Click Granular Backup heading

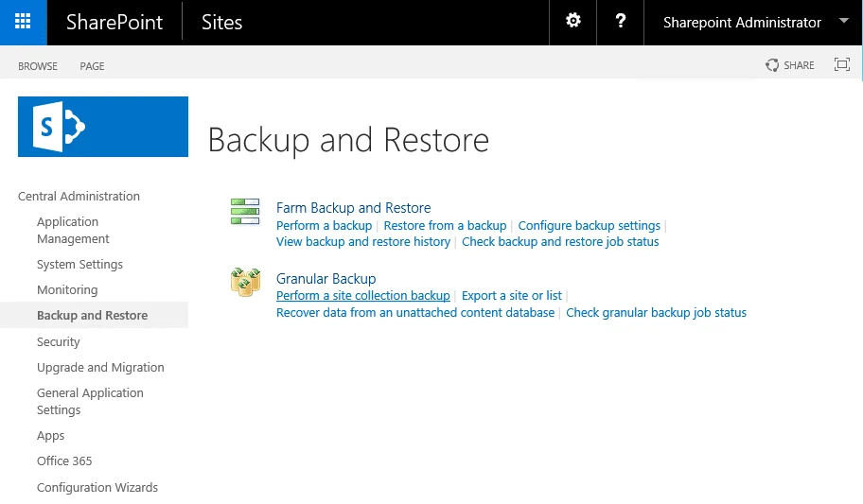pyautogui.click(x=326, y=279)
